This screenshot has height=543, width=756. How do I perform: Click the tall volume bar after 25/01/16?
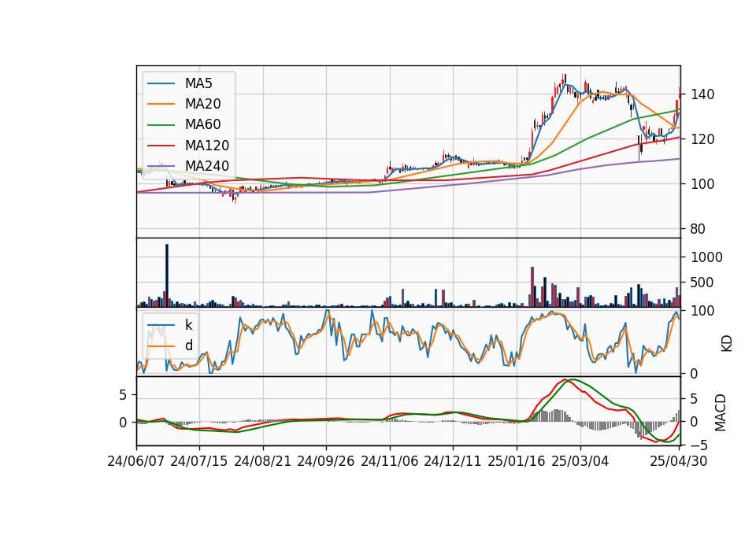click(x=532, y=286)
